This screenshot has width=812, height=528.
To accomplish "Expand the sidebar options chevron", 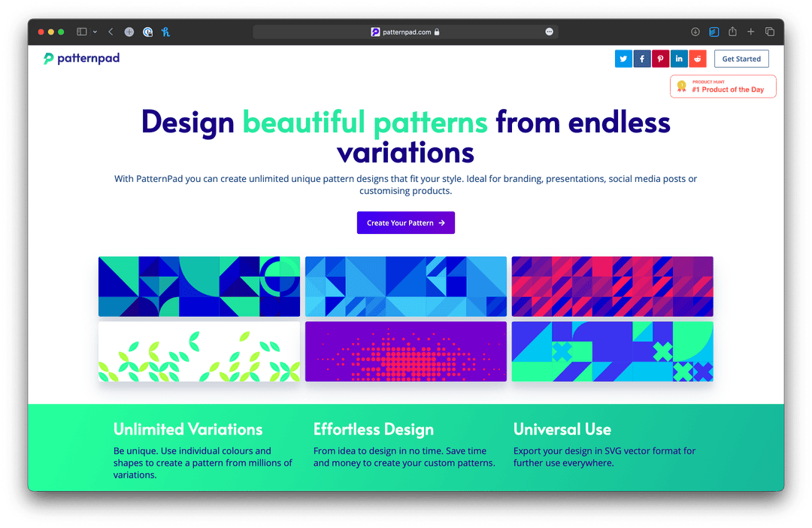I will point(94,32).
